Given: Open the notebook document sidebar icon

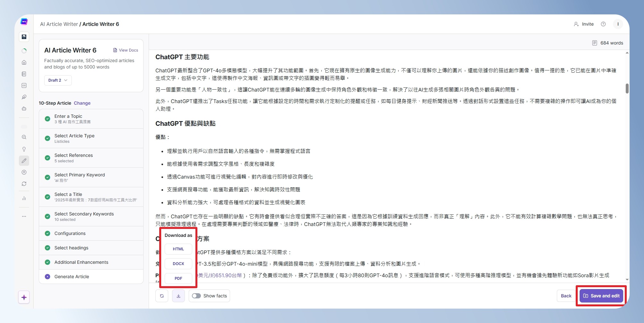Looking at the screenshot, I should click(24, 74).
